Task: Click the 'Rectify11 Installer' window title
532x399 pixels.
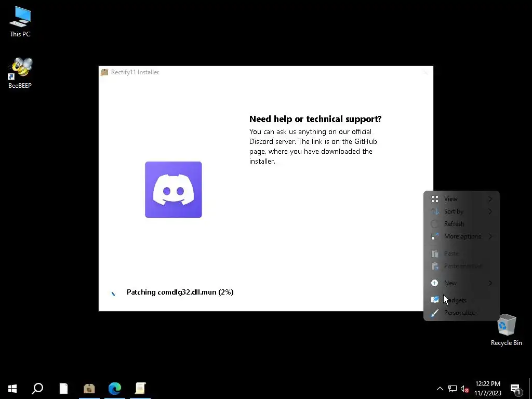Action: point(135,72)
